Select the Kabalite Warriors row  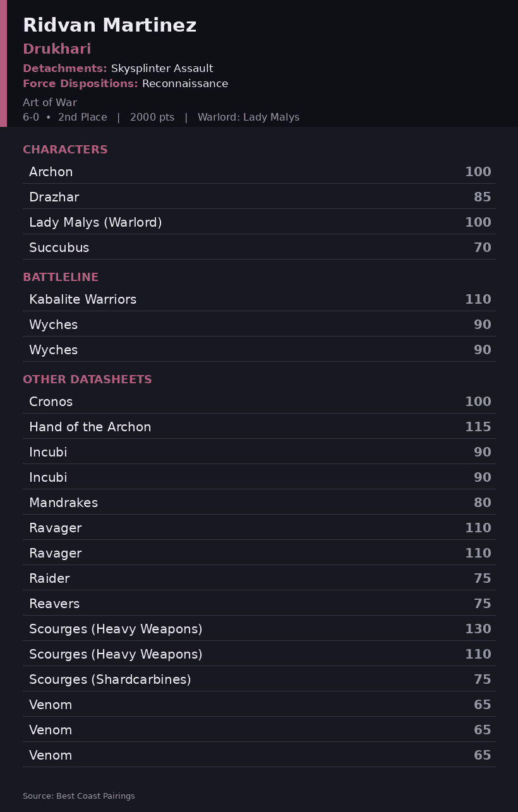(259, 299)
